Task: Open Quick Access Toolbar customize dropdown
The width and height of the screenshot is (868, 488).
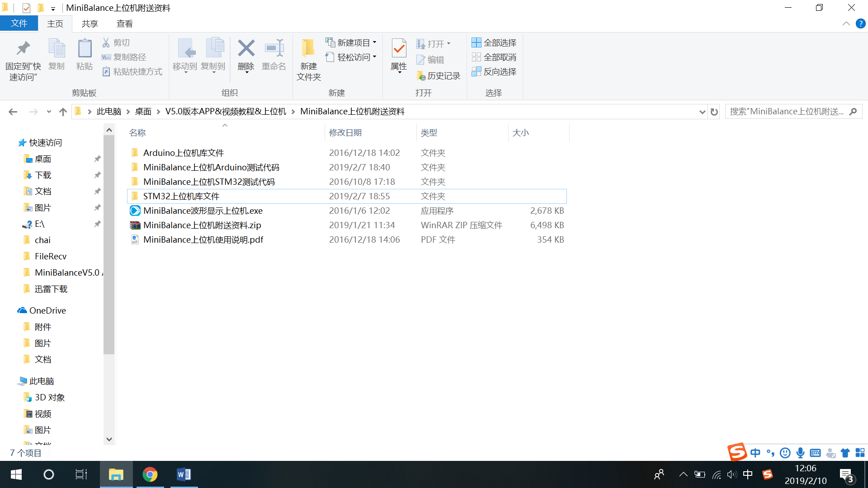Action: [53, 8]
